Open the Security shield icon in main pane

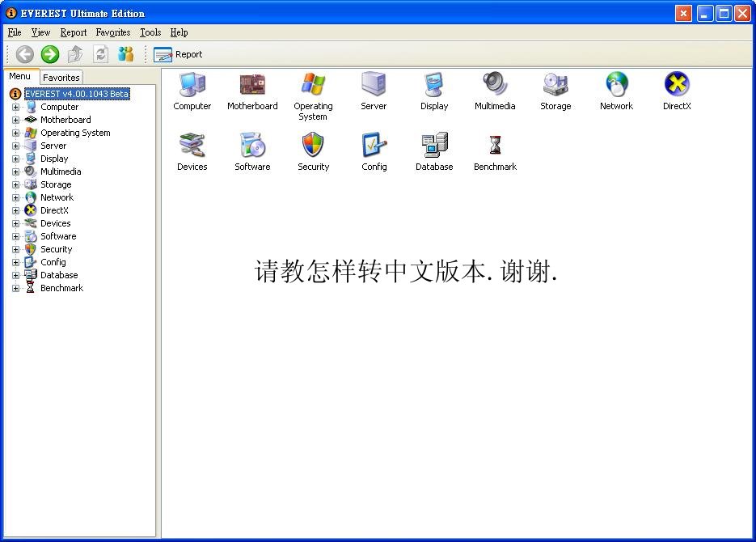coord(313,145)
